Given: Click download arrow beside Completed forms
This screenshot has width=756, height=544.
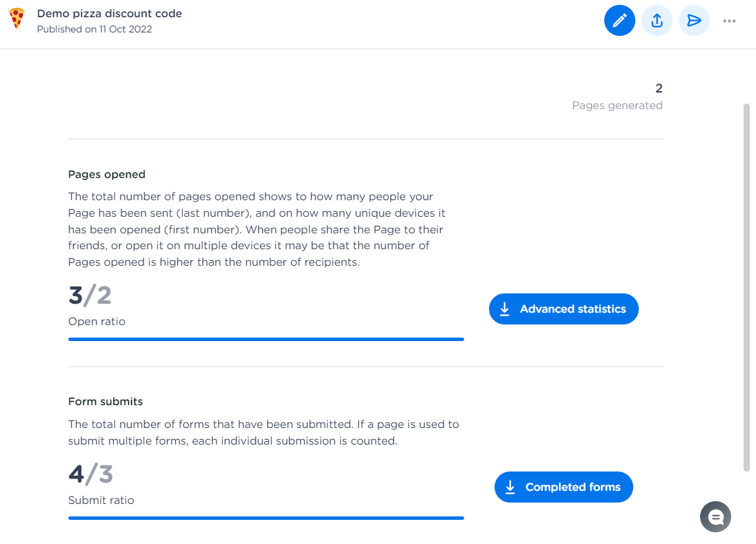Looking at the screenshot, I should coord(510,487).
